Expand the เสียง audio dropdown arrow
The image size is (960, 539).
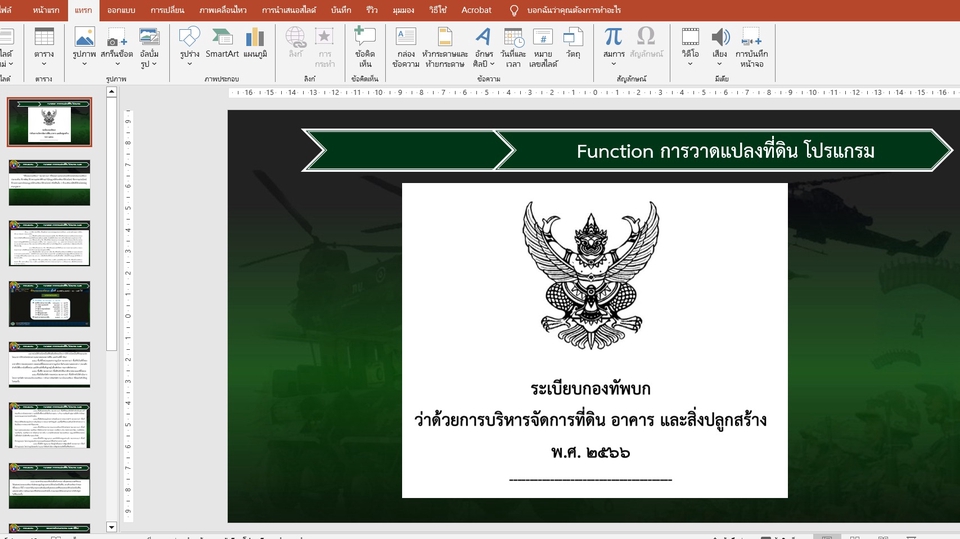(x=720, y=64)
